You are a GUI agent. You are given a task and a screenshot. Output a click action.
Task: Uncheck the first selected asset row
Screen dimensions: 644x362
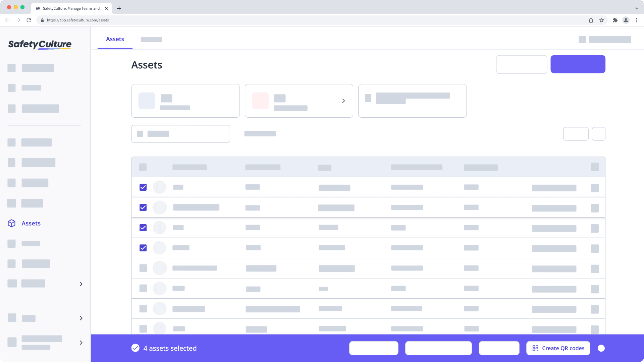pos(143,187)
